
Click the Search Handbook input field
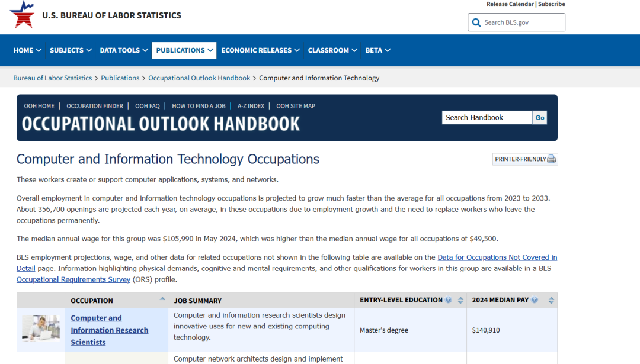point(487,117)
